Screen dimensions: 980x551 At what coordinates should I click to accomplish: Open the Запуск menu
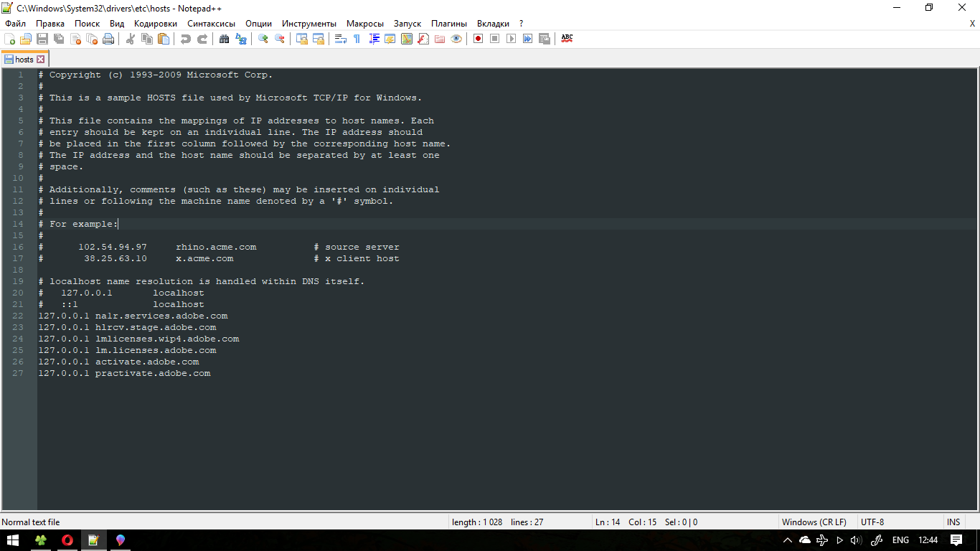pyautogui.click(x=407, y=24)
